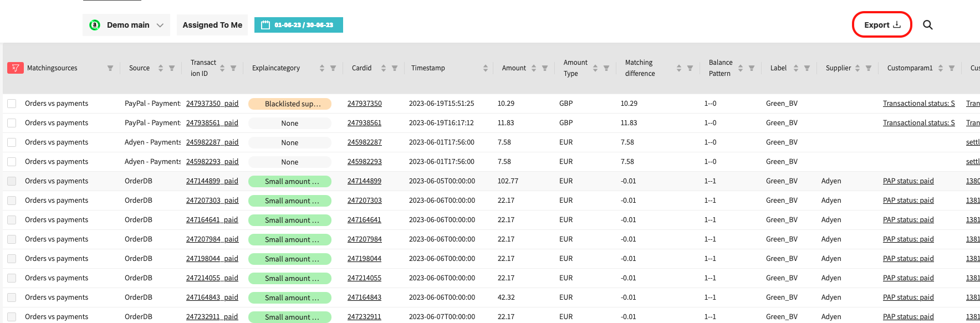Click amount 102.77
980x323 pixels.
pyautogui.click(x=508, y=181)
